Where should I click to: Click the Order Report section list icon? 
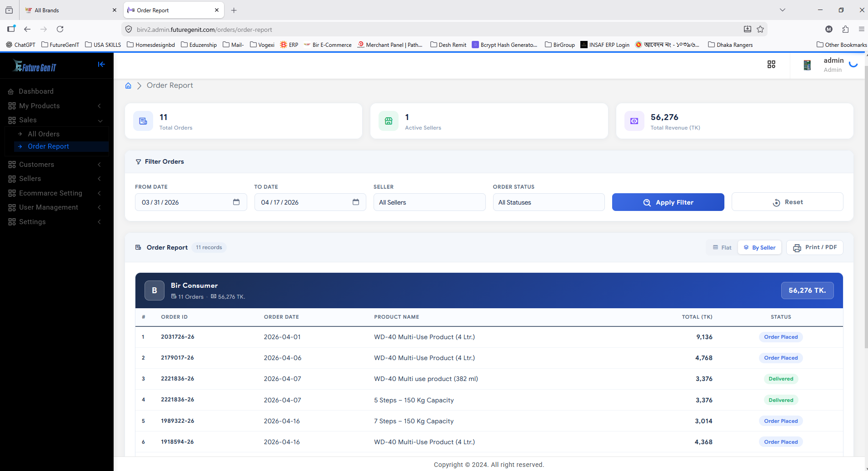pos(138,247)
